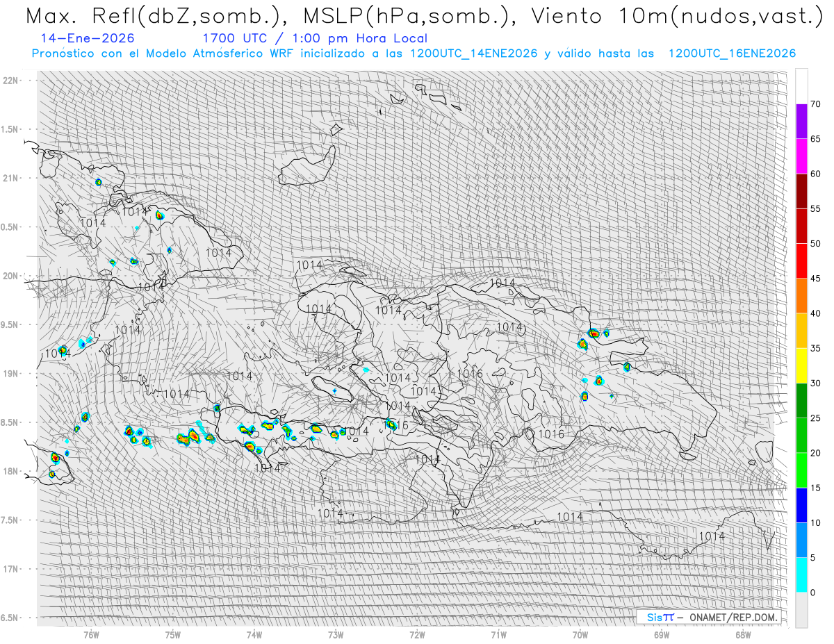Click the WRF forecast subtitle line

pyautogui.click(x=414, y=53)
